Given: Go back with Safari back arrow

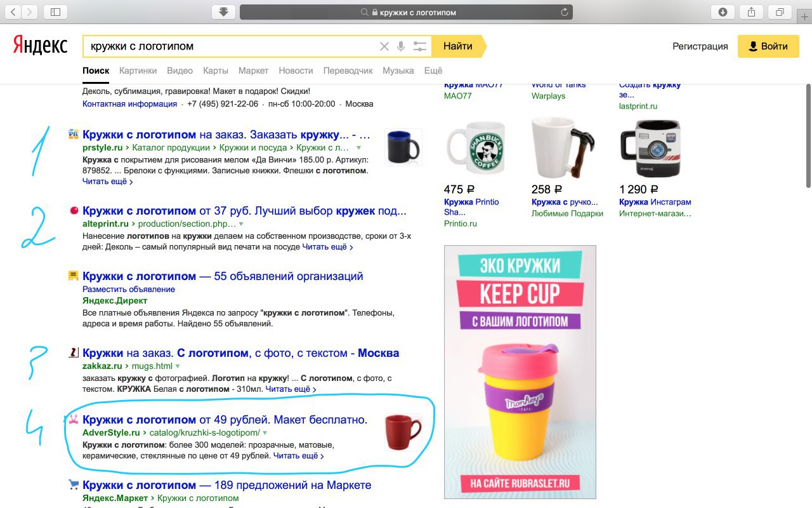Looking at the screenshot, I should tap(13, 12).
